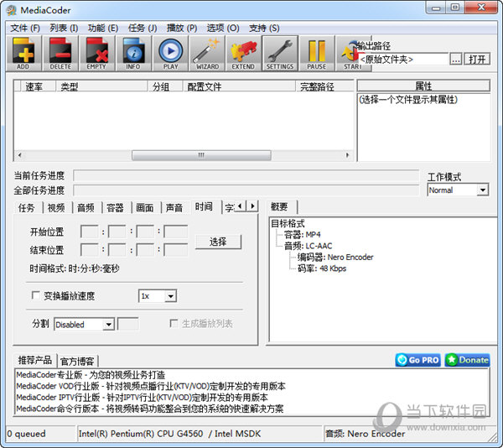The width and height of the screenshot is (503, 448).
Task: Open the 文件 (F) menu
Action: tap(25, 29)
